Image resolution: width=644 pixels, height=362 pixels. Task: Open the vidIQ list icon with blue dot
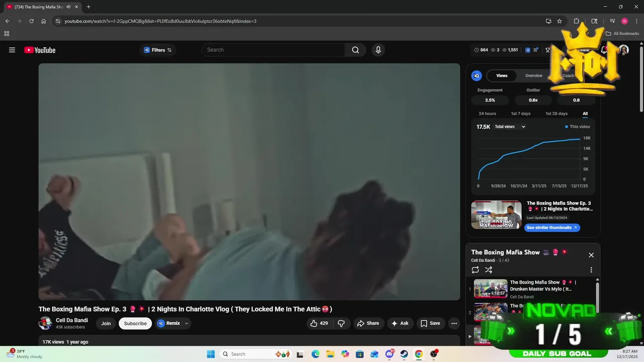click(x=536, y=50)
